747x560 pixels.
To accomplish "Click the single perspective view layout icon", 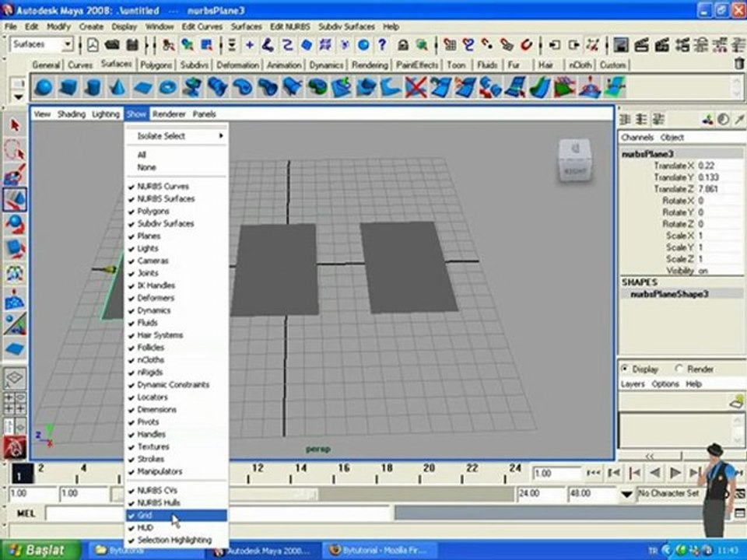I will click(15, 378).
